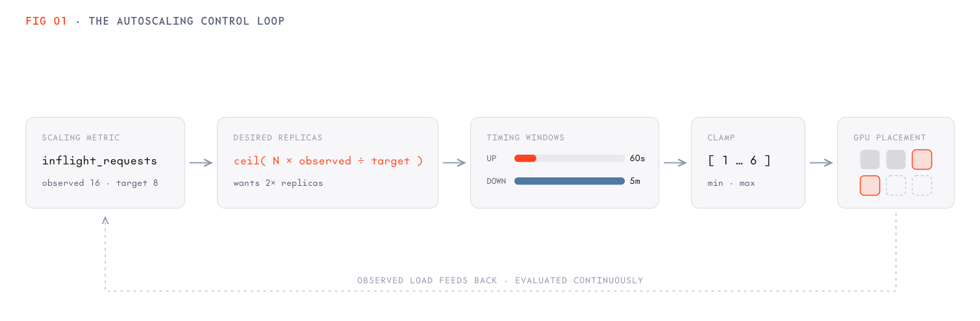This screenshot has height=321, width=980.
Task: Click the inflight_requests metric name
Action: [x=99, y=160]
